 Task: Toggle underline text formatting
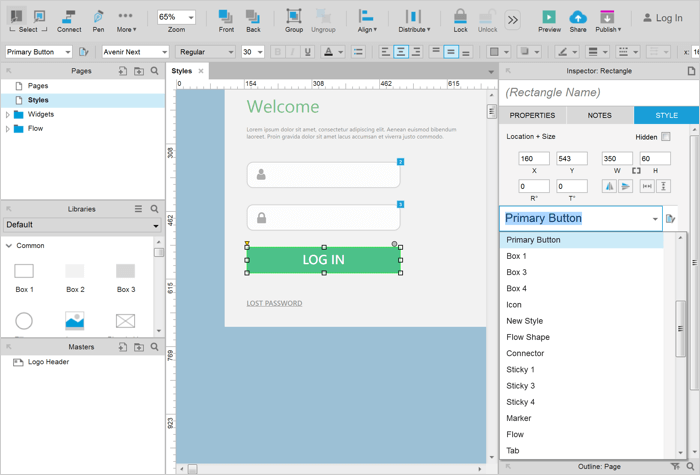pos(307,52)
